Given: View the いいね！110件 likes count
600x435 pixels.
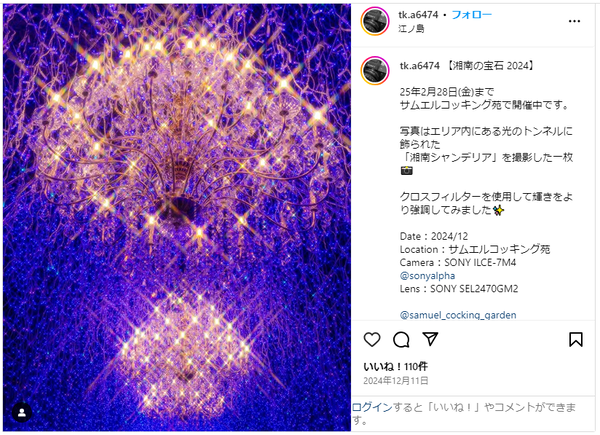Looking at the screenshot, I should 396,367.
